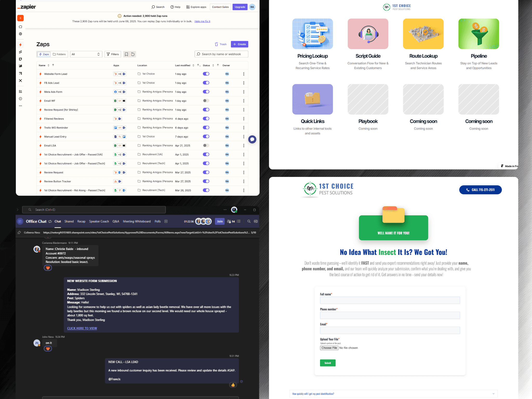
Task: Open the Zapier chat support bubble
Action: click(252, 139)
